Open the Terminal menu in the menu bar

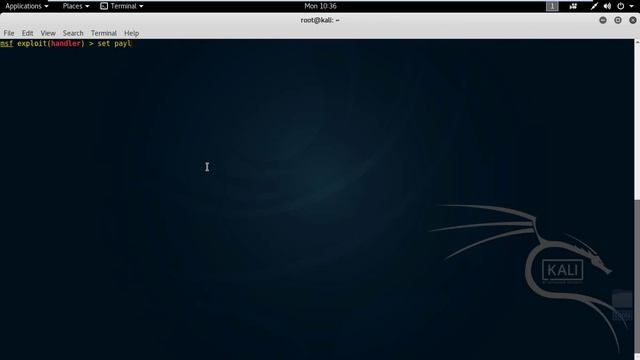104,33
